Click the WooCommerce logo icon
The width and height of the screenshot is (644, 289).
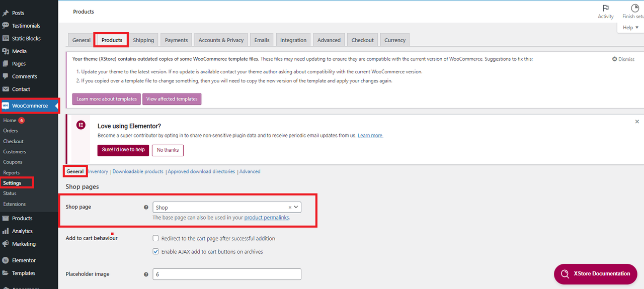point(6,106)
